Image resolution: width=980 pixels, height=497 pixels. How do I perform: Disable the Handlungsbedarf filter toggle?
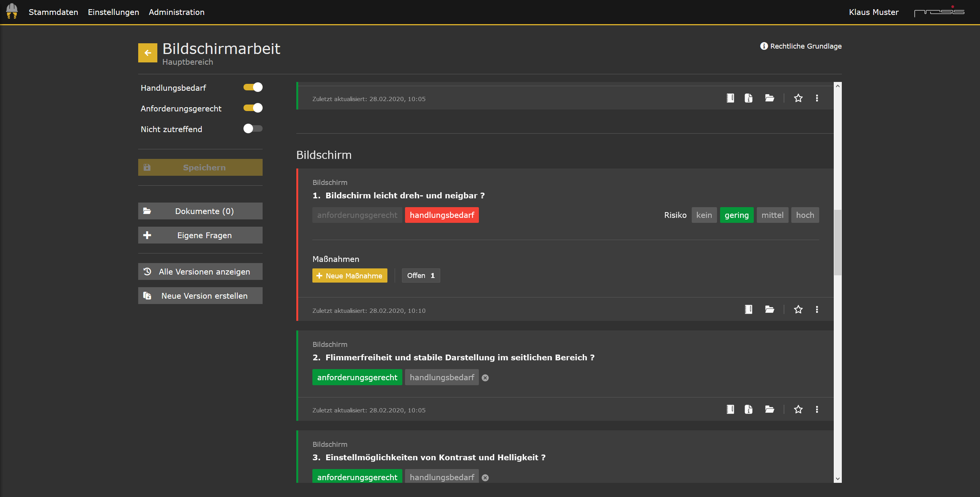point(253,87)
